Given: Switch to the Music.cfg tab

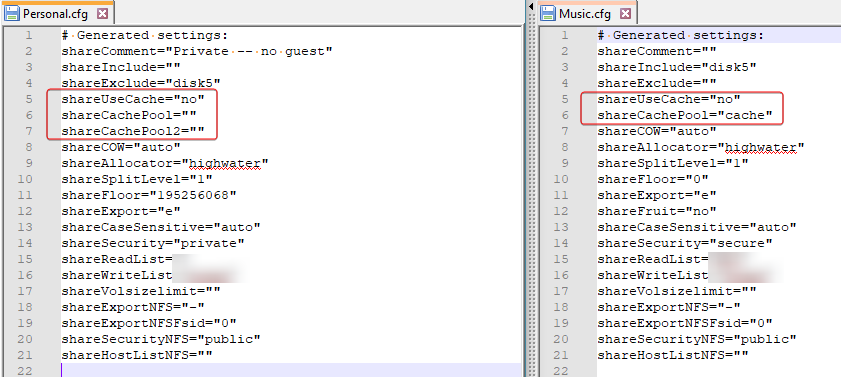Looking at the screenshot, I should (x=588, y=13).
